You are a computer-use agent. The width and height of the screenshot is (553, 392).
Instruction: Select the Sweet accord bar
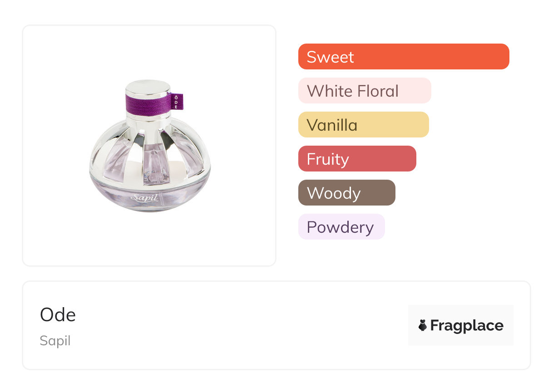pyautogui.click(x=403, y=57)
